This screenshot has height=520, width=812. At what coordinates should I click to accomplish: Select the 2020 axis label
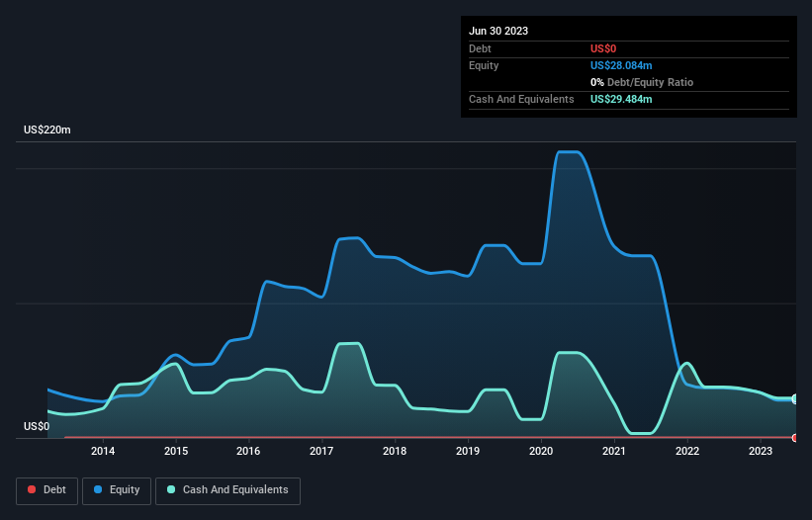pos(541,451)
